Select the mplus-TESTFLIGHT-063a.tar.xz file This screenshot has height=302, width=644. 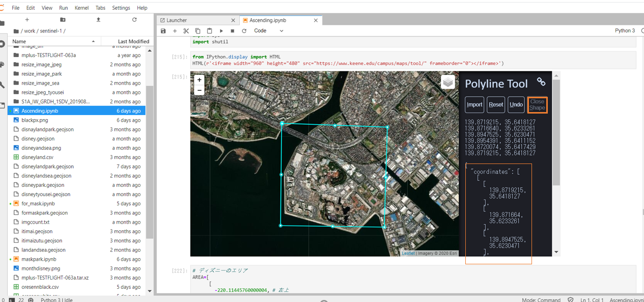(76, 278)
